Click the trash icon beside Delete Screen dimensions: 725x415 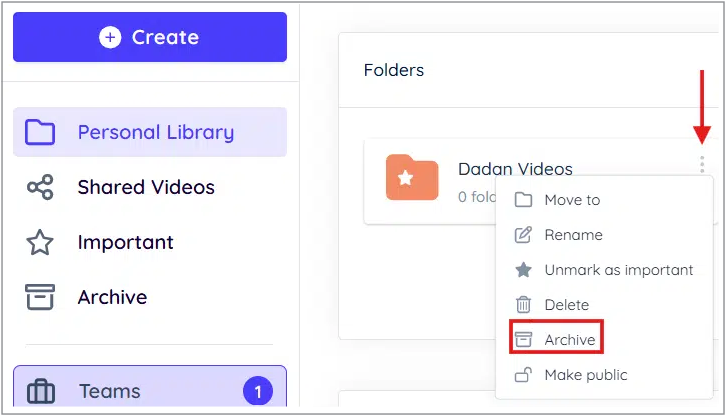click(x=523, y=305)
